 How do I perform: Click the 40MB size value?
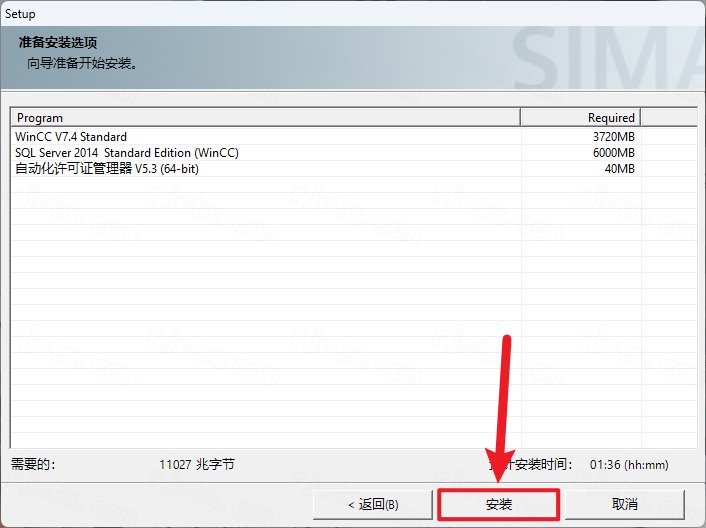(620, 169)
